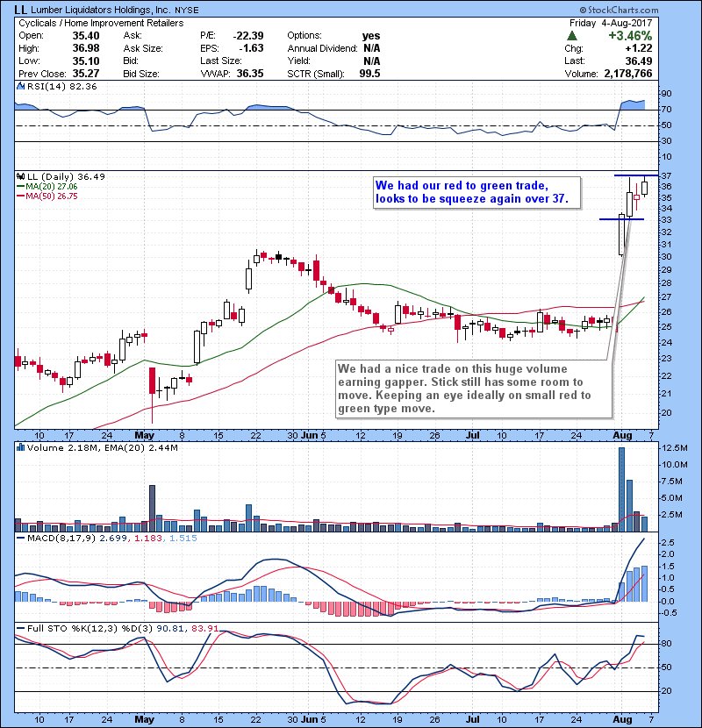Click Cyclicals / Home Improvement Retailers sector text
Image resolution: width=702 pixels, height=728 pixels.
tap(101, 23)
